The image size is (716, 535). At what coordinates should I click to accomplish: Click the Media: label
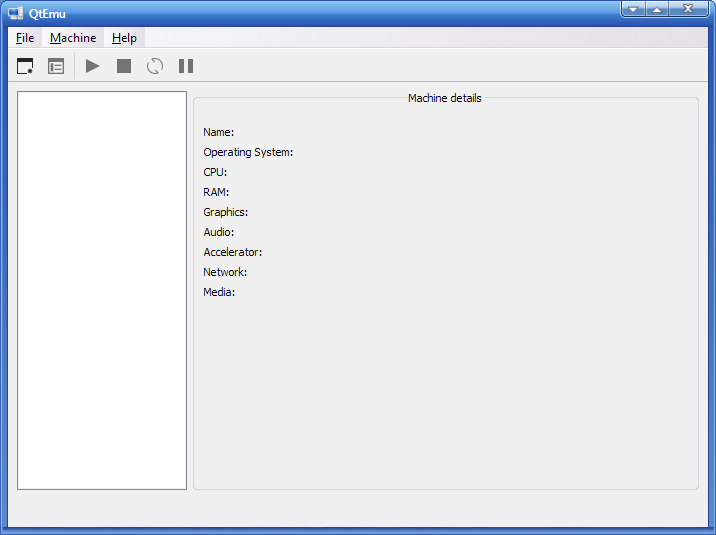[x=219, y=293]
